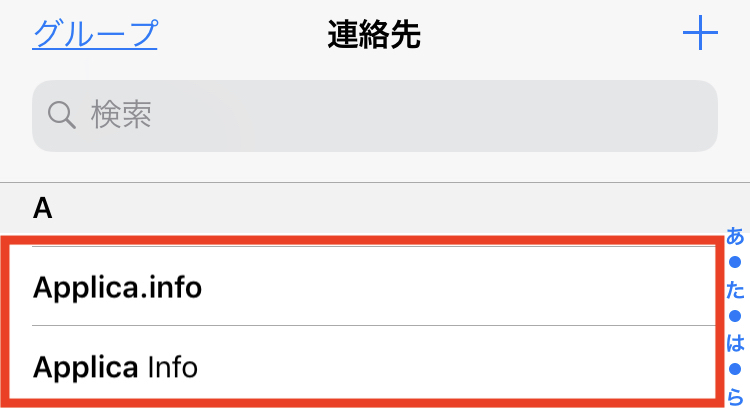The height and width of the screenshot is (408, 750).
Task: Click the divider between the two Applica contacts
Action: point(374,326)
